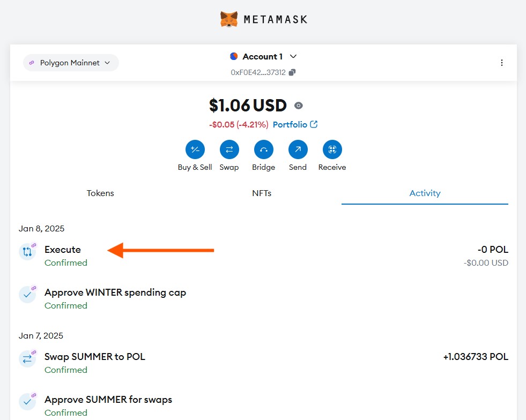Switch to the NFTs tab
The image size is (526, 420).
pyautogui.click(x=262, y=193)
